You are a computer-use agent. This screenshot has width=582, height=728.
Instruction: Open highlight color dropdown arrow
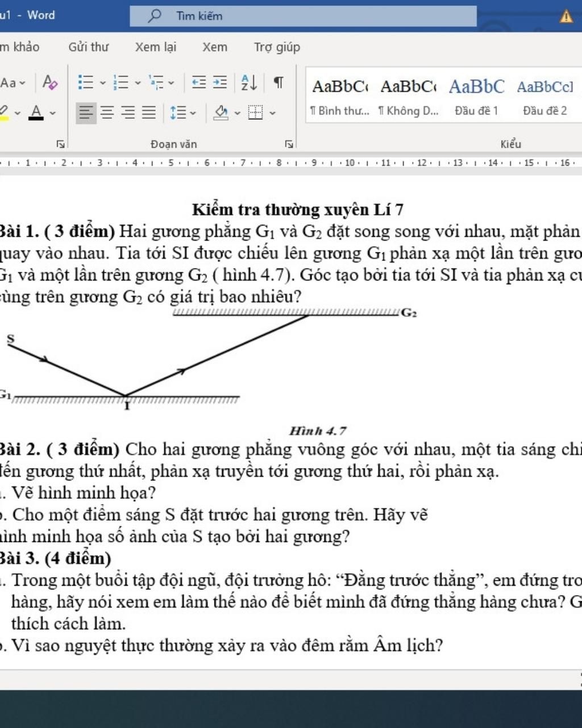click(17, 113)
